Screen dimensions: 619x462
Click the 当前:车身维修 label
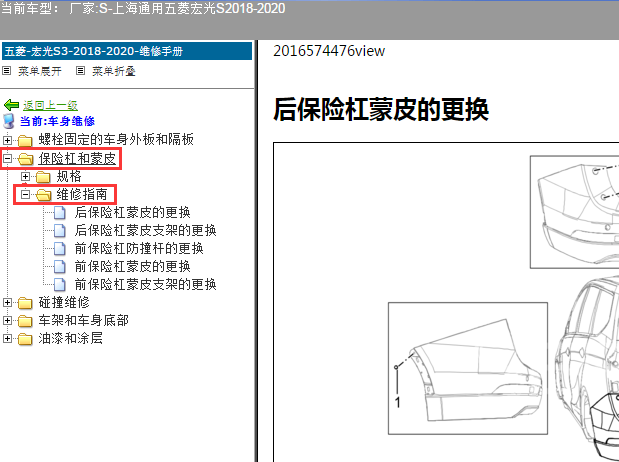57,121
